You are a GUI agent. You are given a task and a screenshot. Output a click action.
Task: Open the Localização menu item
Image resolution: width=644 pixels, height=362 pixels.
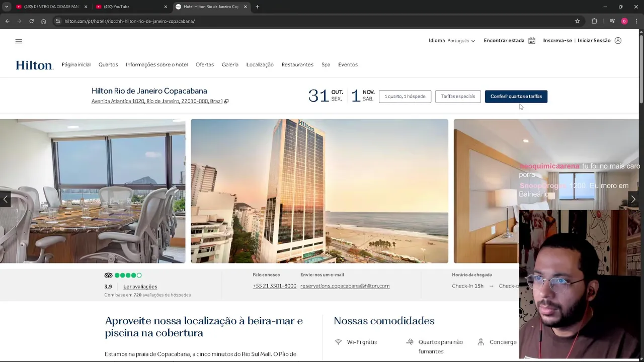[x=260, y=65]
